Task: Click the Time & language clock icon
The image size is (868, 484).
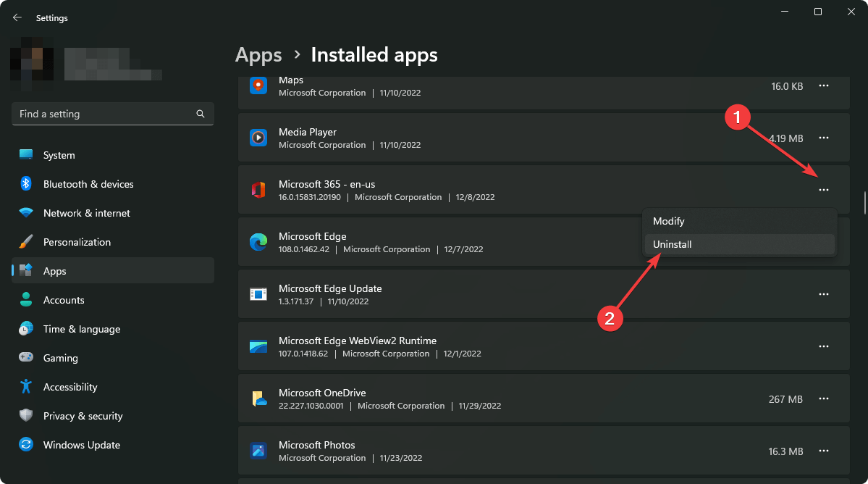Action: [x=26, y=328]
